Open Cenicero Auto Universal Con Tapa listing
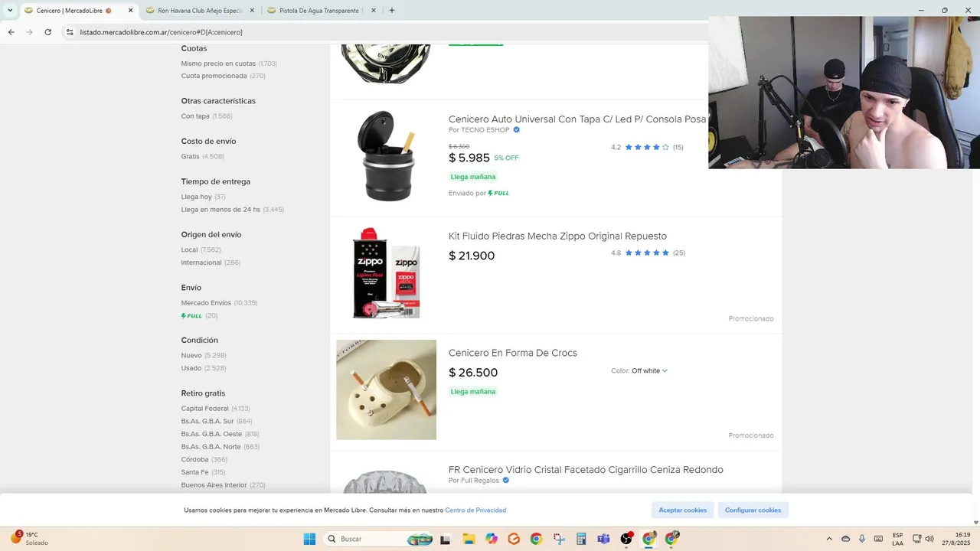Viewport: 980px width, 551px height. 577,119
